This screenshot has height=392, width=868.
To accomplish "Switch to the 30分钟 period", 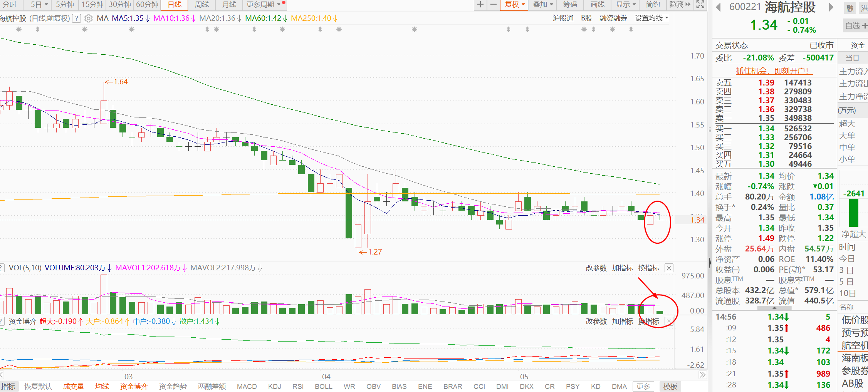I will coord(120,5).
